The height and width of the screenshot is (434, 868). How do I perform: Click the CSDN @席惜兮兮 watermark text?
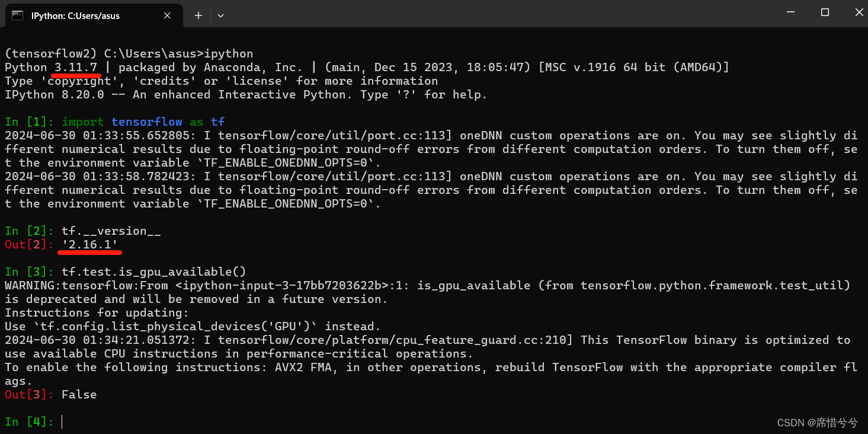point(818,422)
